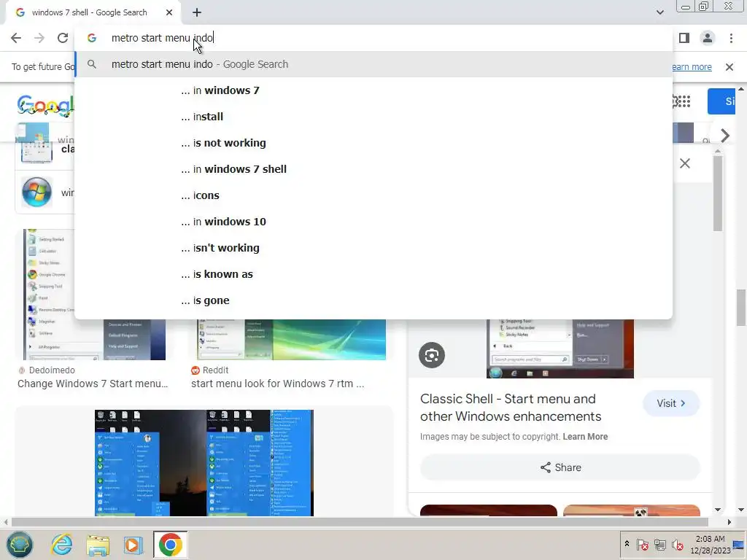This screenshot has width=747, height=560.
Task: Close the image preview panel X
Action: pyautogui.click(x=684, y=163)
